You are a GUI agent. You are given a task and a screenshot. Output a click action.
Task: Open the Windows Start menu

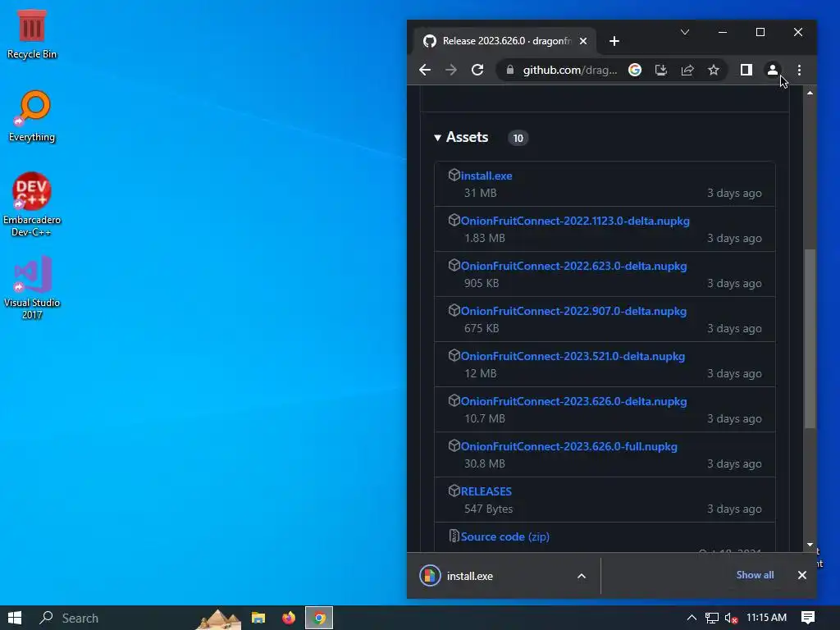coord(15,618)
